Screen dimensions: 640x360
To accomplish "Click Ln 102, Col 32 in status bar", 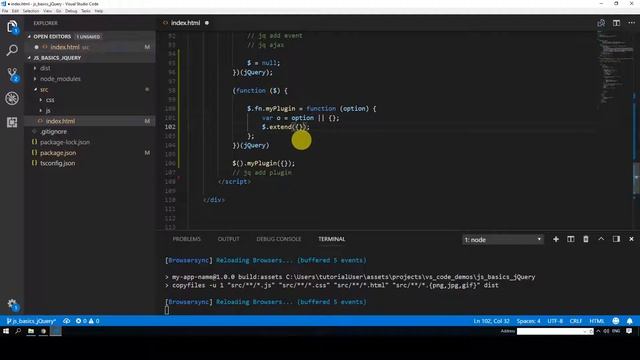I will click(491, 321).
